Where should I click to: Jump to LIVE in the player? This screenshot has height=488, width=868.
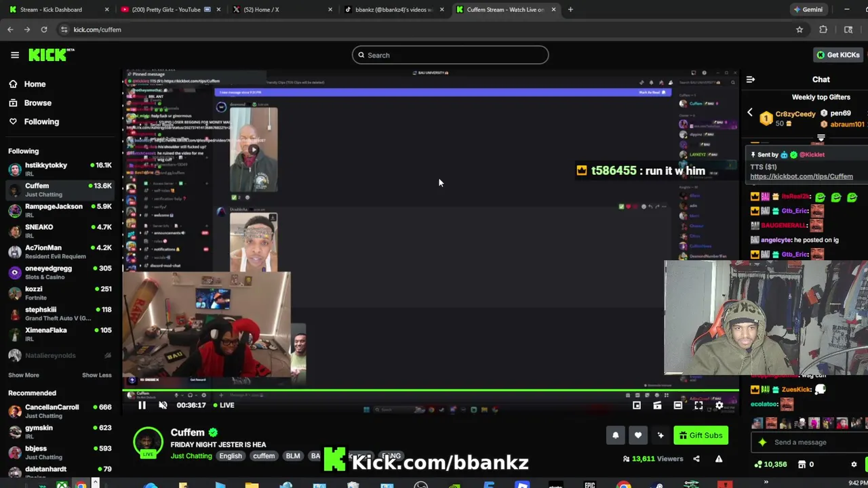(x=224, y=405)
